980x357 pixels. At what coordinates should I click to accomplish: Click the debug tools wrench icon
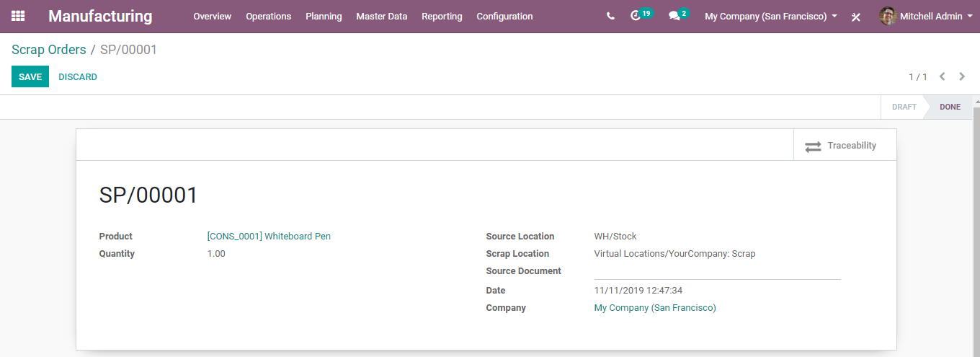point(856,17)
